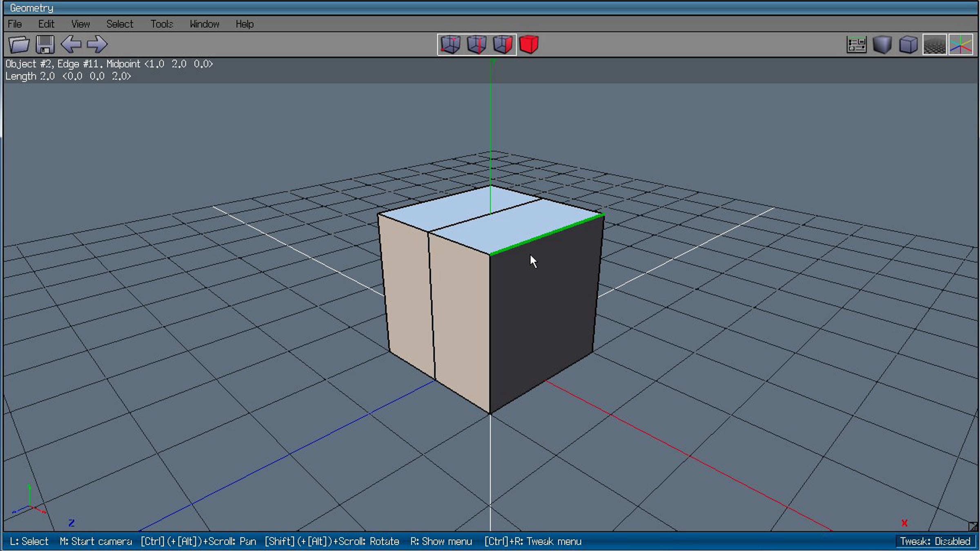Screen dimensions: 980x551
Task: Switch to edge selection mode cube
Action: click(x=477, y=44)
